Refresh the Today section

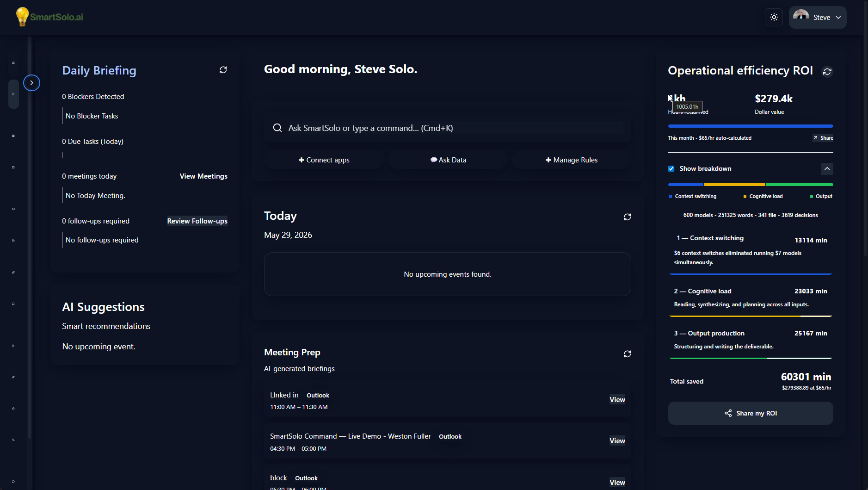pyautogui.click(x=627, y=217)
